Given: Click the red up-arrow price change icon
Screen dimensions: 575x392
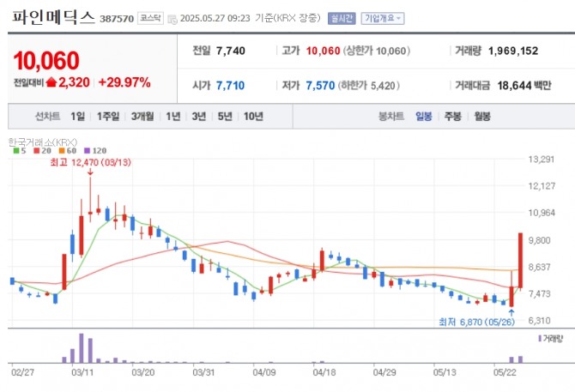Looking at the screenshot, I should (51, 82).
